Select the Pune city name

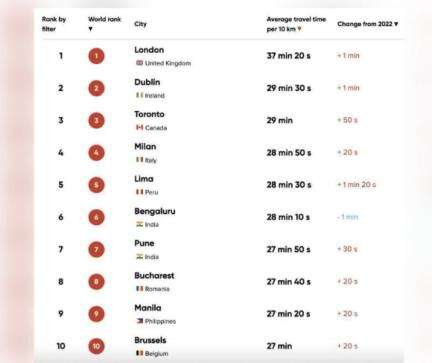(144, 243)
